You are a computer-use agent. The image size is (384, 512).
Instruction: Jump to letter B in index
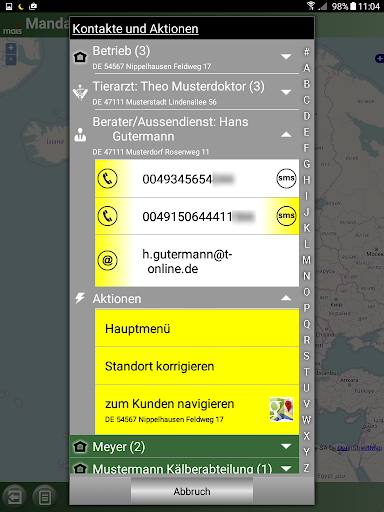306,84
